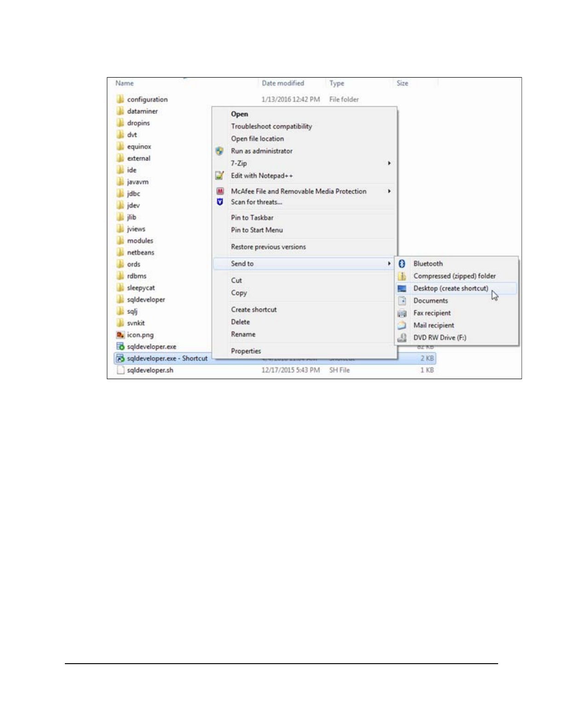The width and height of the screenshot is (563, 728).
Task: Select the dvt folder name
Action: [x=132, y=135]
